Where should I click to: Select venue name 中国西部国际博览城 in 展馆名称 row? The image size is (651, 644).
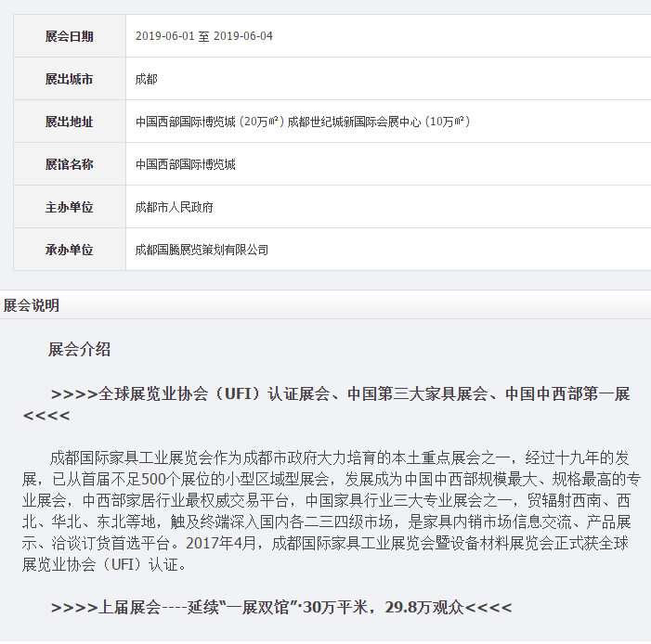click(186, 164)
